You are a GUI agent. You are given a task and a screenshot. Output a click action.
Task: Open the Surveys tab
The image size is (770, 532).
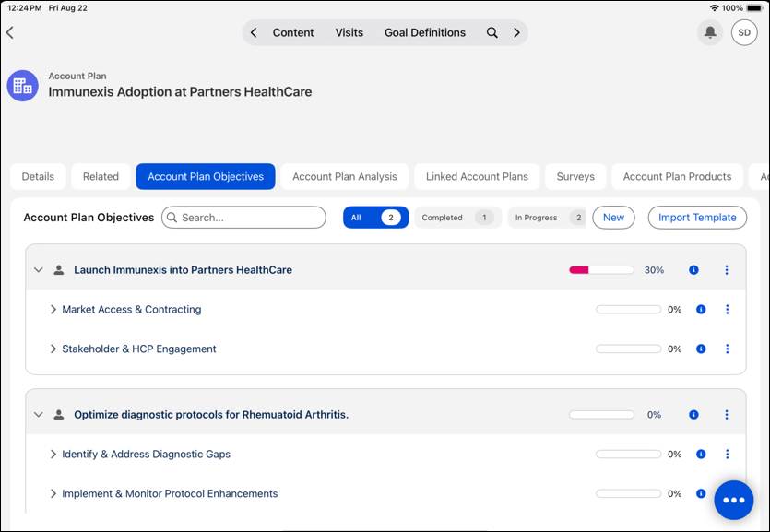point(575,177)
